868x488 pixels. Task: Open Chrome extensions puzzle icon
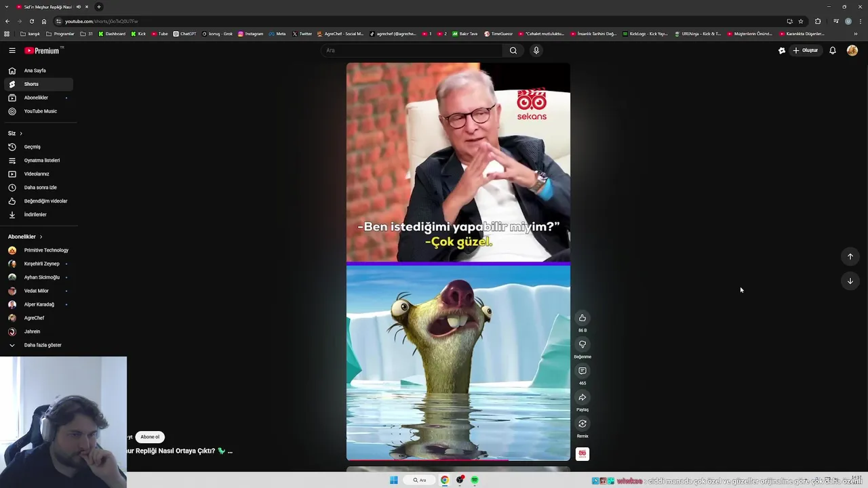(x=818, y=21)
